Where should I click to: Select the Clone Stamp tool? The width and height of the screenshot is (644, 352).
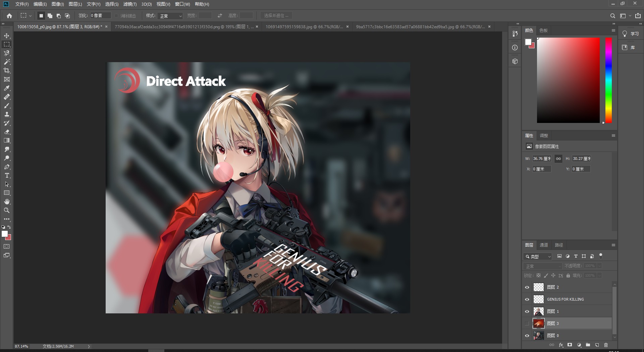(x=7, y=114)
